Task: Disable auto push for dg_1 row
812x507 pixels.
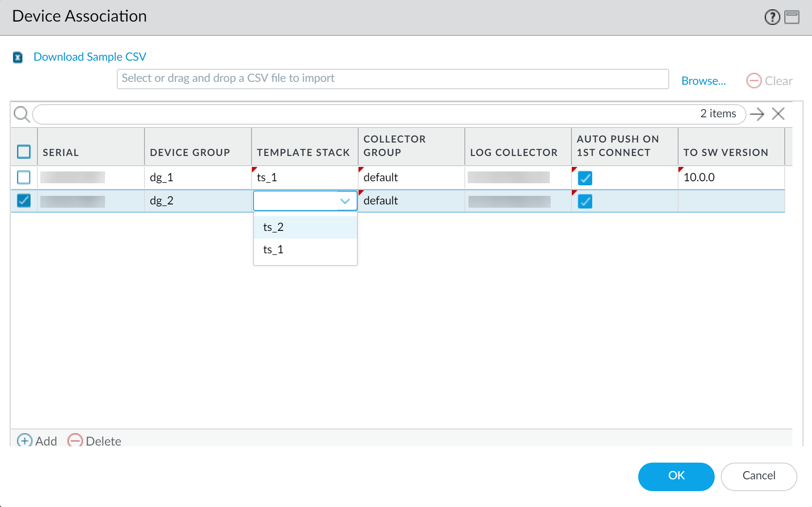Action: tap(585, 178)
